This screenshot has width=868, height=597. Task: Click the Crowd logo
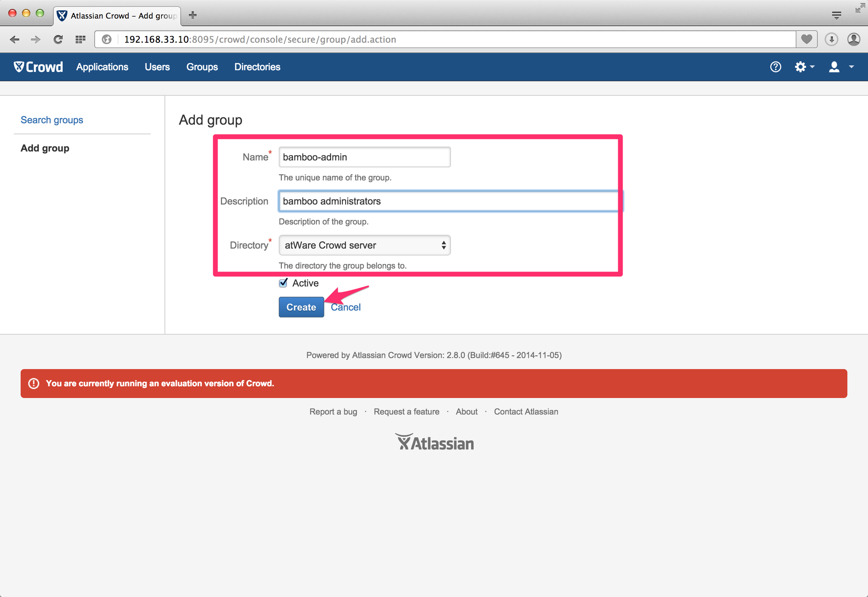pyautogui.click(x=38, y=67)
